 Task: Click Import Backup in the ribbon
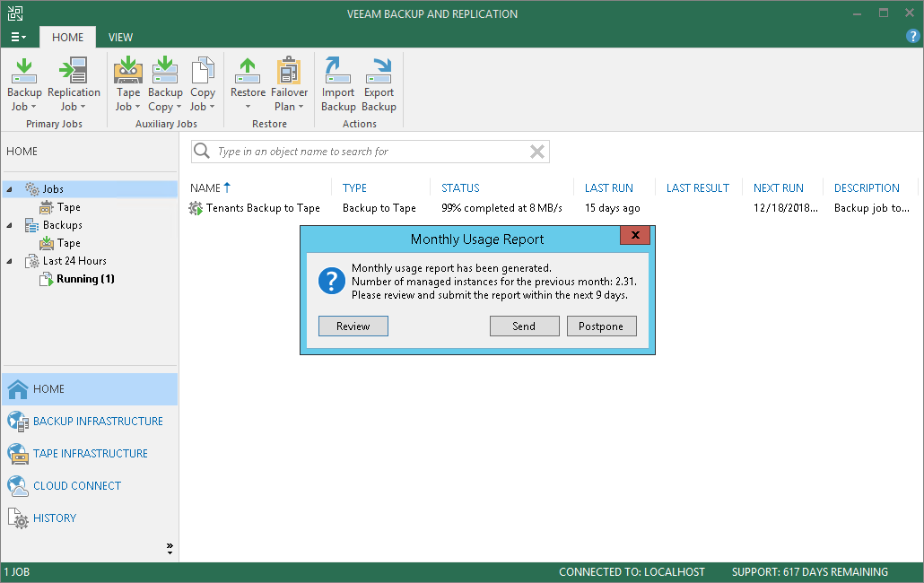pyautogui.click(x=338, y=84)
